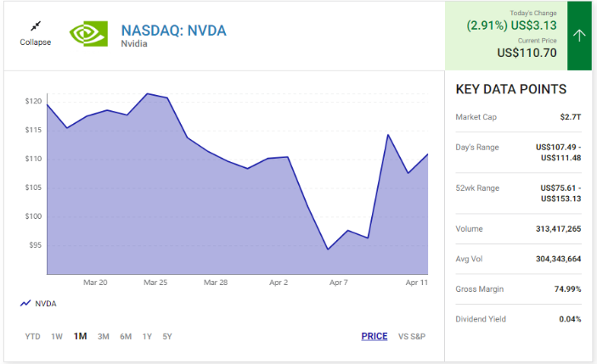This screenshot has width=597, height=364.
Task: Click the Gross Margin value 74.99%
Action: pyautogui.click(x=567, y=289)
